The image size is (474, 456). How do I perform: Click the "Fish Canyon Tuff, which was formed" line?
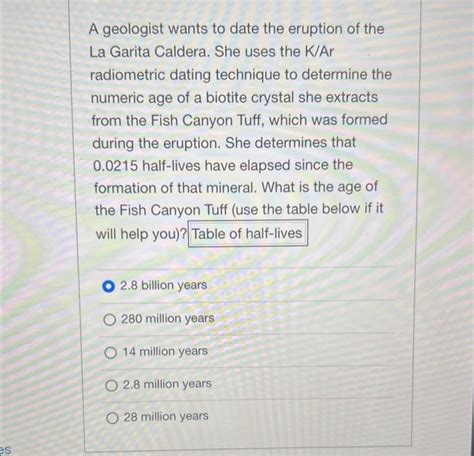[x=239, y=120]
